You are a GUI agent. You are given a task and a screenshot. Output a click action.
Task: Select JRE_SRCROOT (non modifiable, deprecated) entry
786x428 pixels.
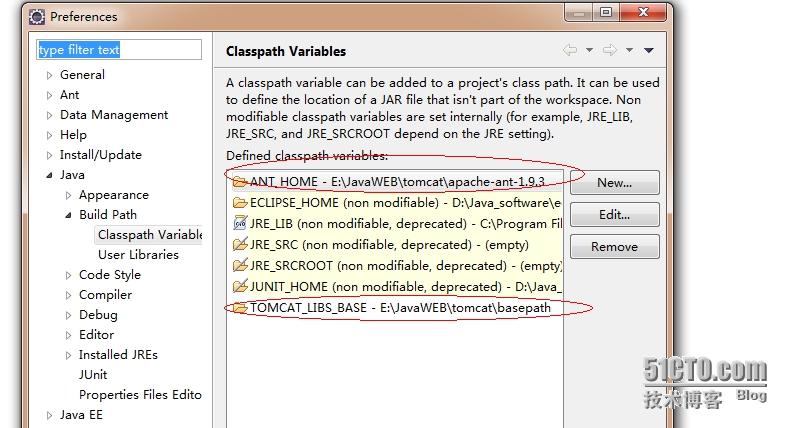tap(395, 266)
